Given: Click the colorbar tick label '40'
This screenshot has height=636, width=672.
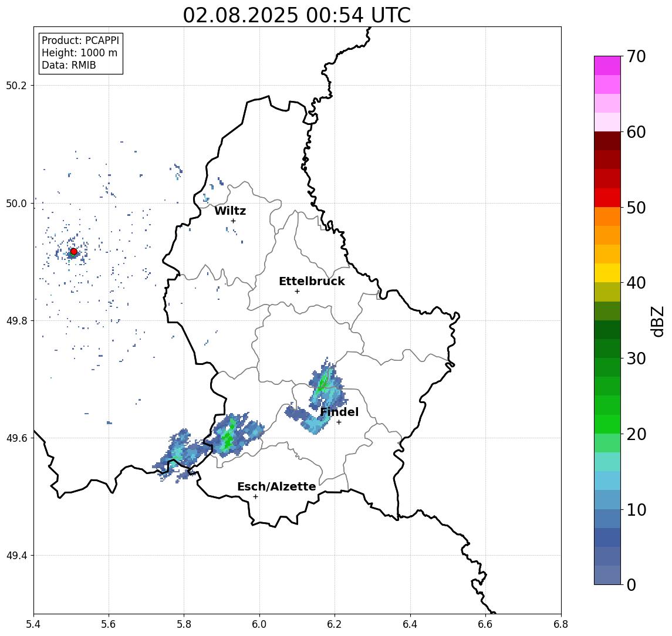Looking at the screenshot, I should tap(636, 283).
